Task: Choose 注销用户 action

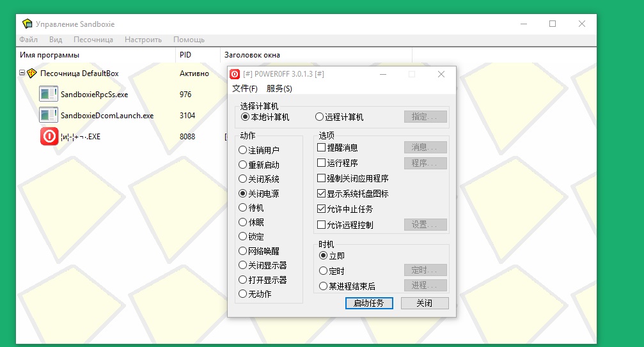Action: [x=259, y=150]
